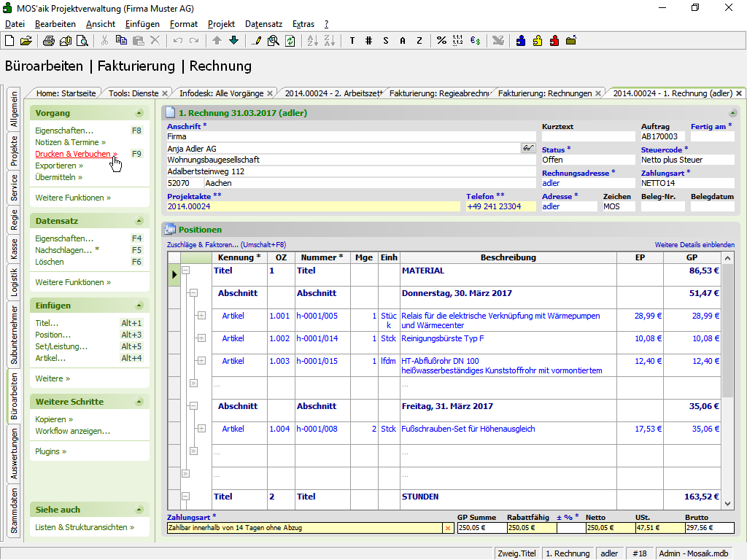This screenshot has height=560, width=747.
Task: Create a new document via toolbar icon
Action: [x=10, y=41]
